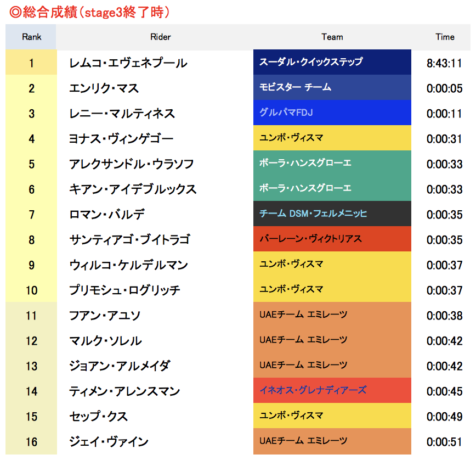Select rider ヨナス・ヴィンゲゴー

[121, 138]
